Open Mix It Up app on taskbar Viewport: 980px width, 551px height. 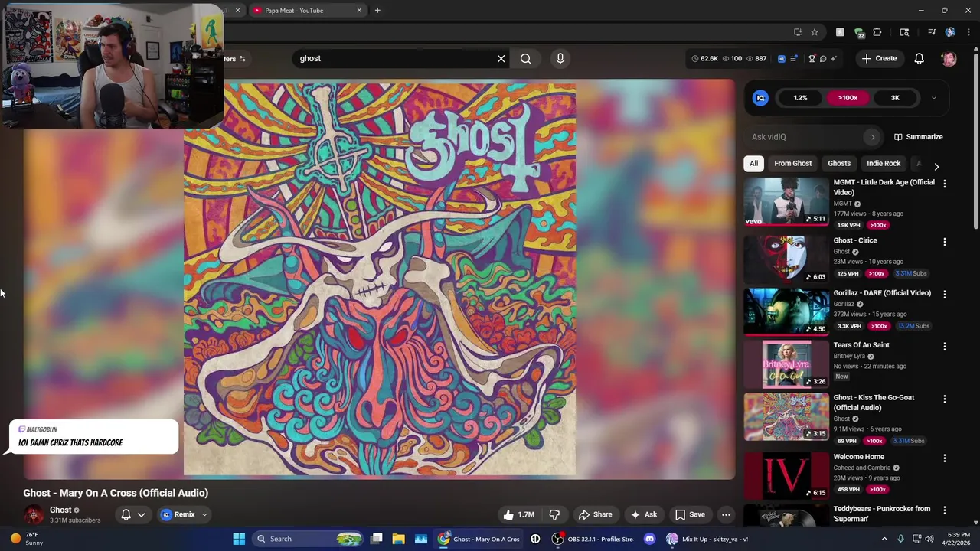[x=708, y=539]
